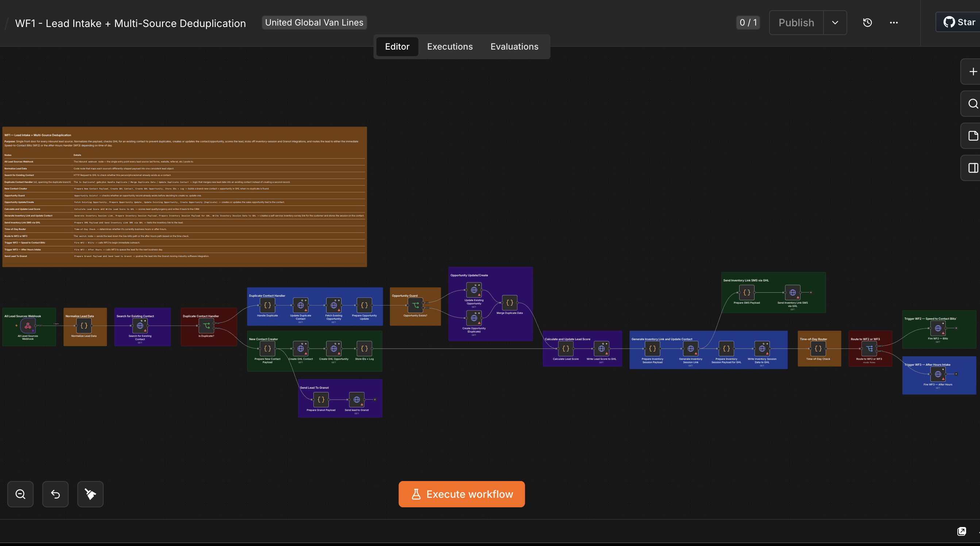Select the Handle Duplicate code node

point(267,305)
